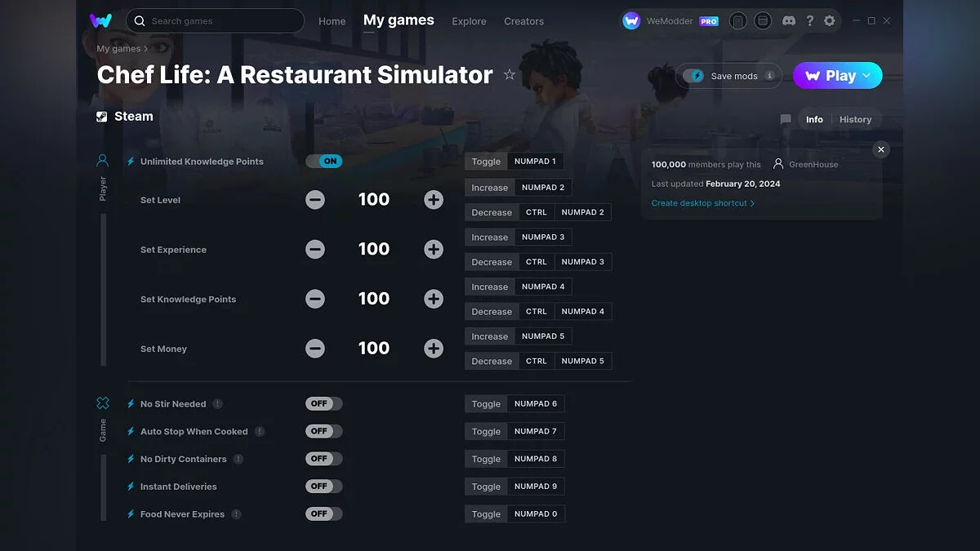
Task: Click the NUMPAD 1 Toggle hotkey
Action: pos(514,162)
